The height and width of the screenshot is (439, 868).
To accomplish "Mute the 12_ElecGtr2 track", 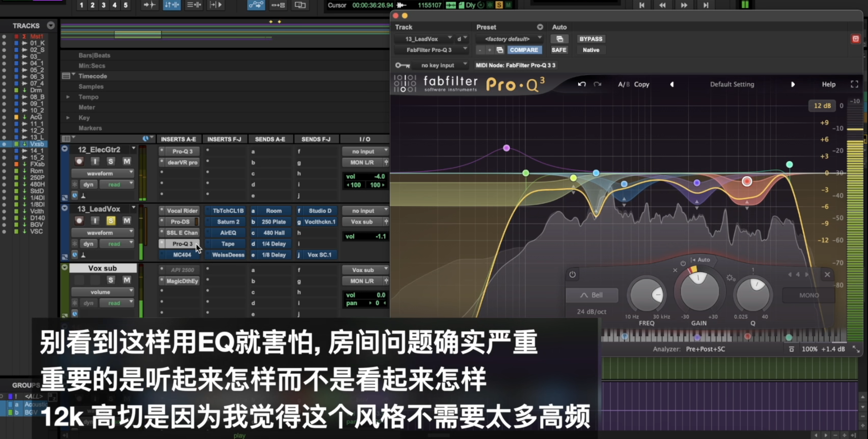I will pyautogui.click(x=126, y=161).
